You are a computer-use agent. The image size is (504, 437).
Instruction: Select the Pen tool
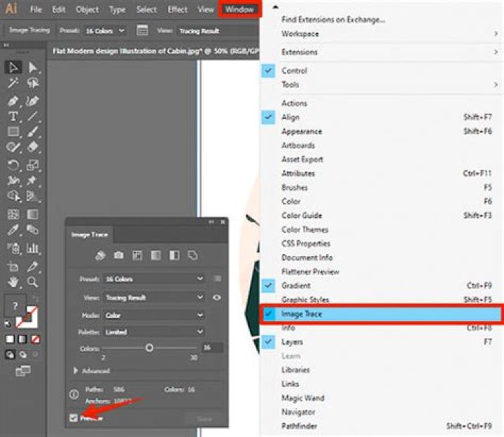coord(13,101)
